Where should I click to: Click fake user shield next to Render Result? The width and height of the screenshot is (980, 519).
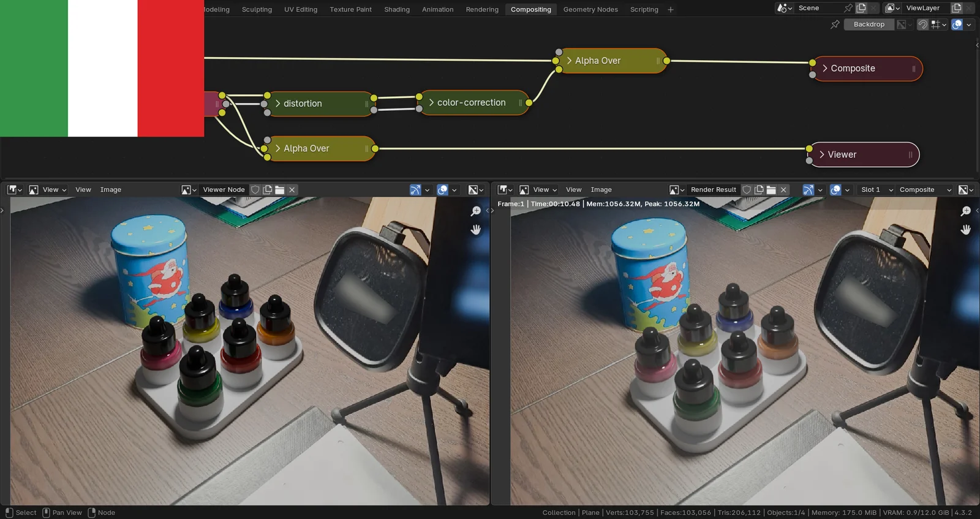pos(747,190)
